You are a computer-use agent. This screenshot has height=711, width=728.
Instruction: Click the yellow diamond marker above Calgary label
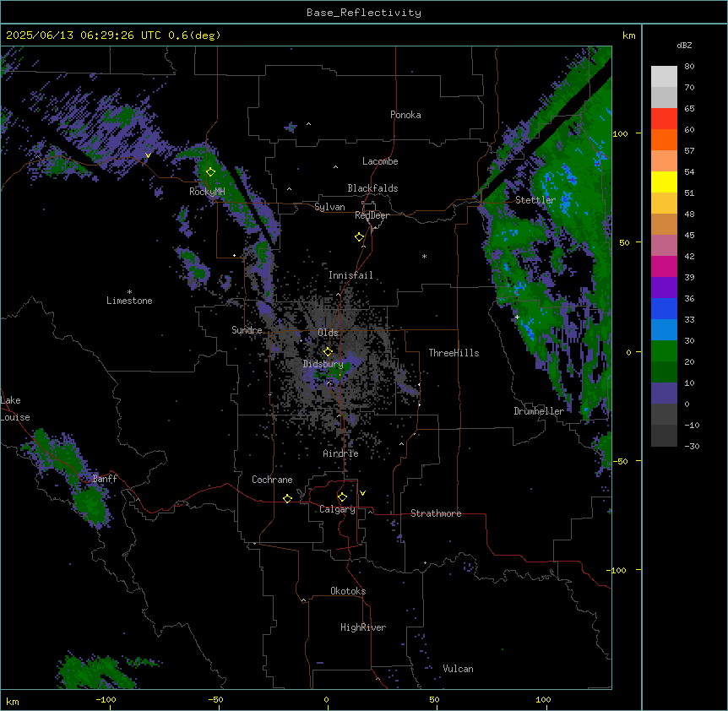(342, 497)
